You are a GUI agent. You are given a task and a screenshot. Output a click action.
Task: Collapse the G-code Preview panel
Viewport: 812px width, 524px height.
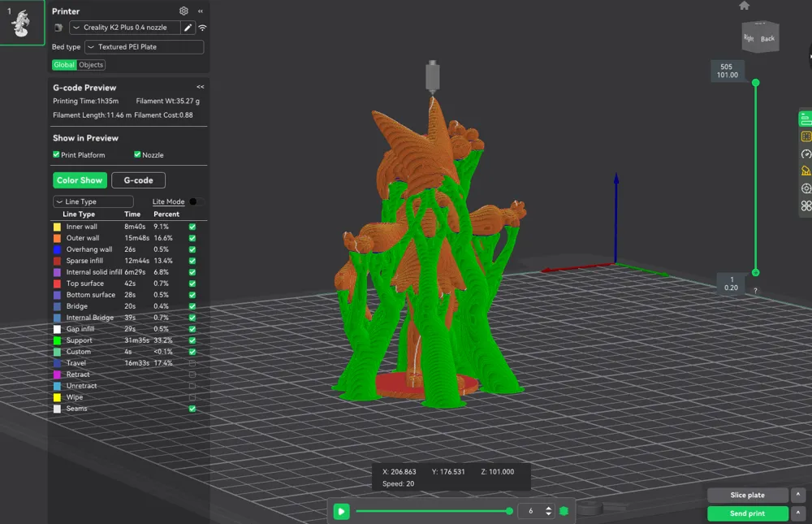point(201,87)
